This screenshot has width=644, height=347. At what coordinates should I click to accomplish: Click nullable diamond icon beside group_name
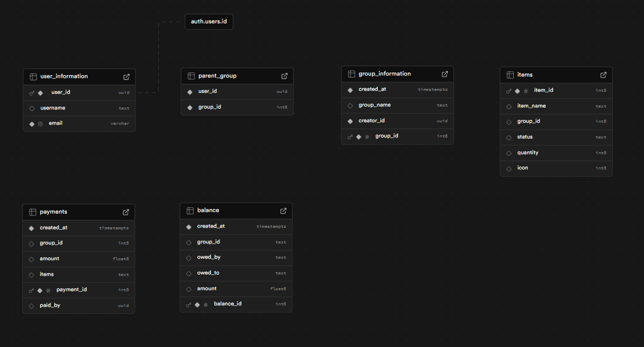tap(350, 106)
